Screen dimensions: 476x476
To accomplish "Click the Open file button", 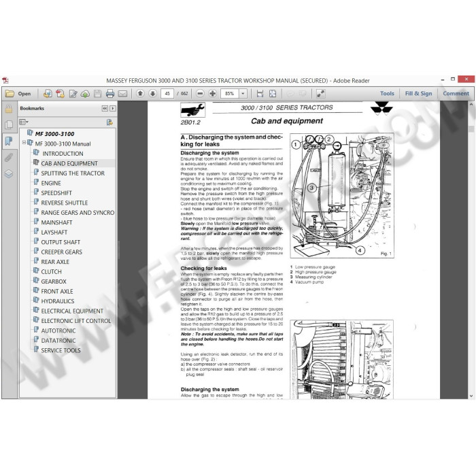I will pyautogui.click(x=18, y=94).
